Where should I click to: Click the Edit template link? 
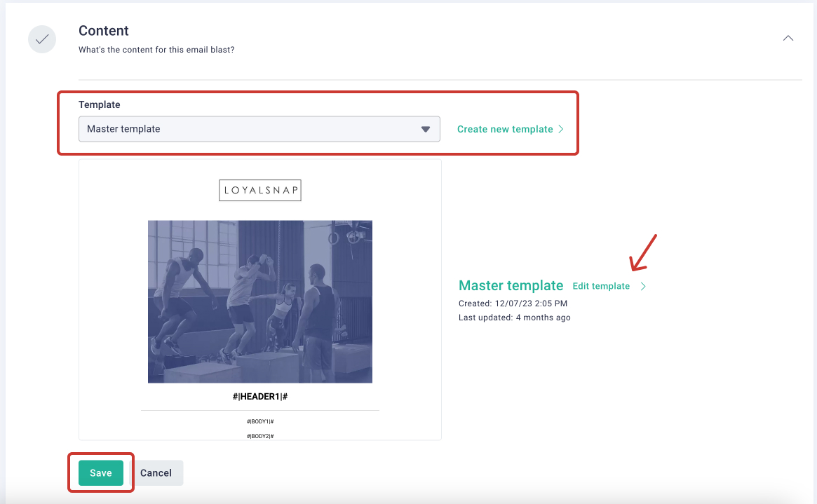pyautogui.click(x=601, y=286)
